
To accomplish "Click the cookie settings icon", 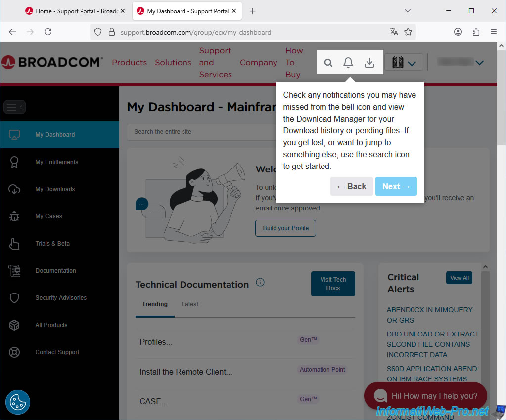I will click(x=18, y=402).
